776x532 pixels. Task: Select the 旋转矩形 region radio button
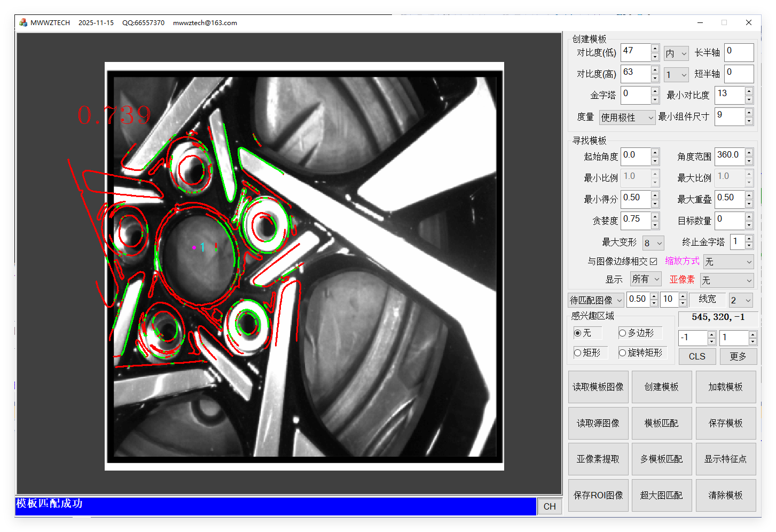[622, 353]
